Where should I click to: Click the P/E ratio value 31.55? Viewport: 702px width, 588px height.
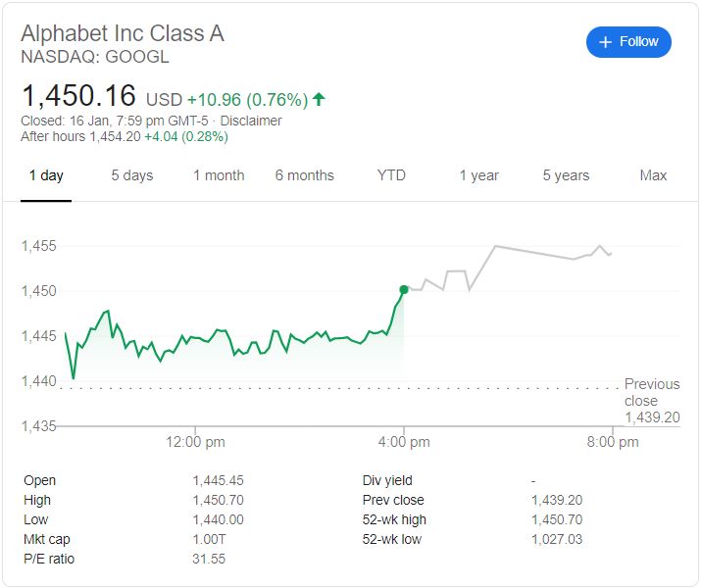pos(209,559)
